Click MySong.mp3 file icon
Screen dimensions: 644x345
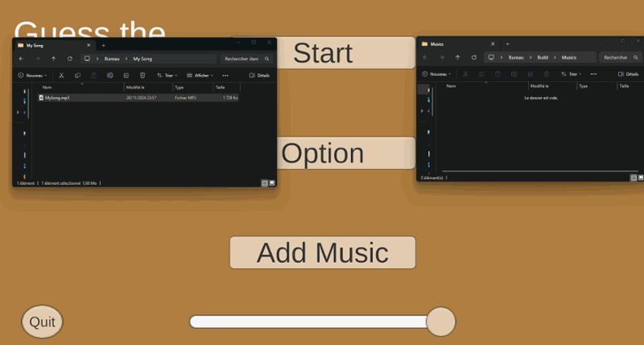[x=41, y=97]
